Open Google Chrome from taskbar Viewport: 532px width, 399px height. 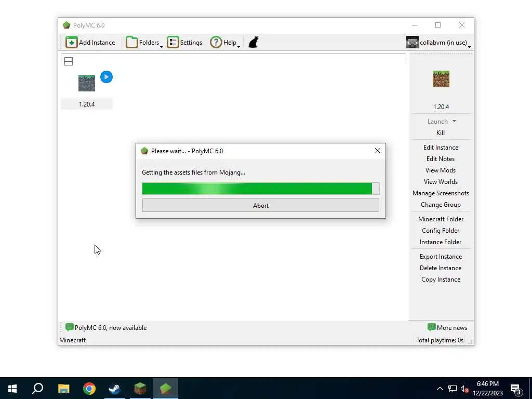pyautogui.click(x=89, y=389)
